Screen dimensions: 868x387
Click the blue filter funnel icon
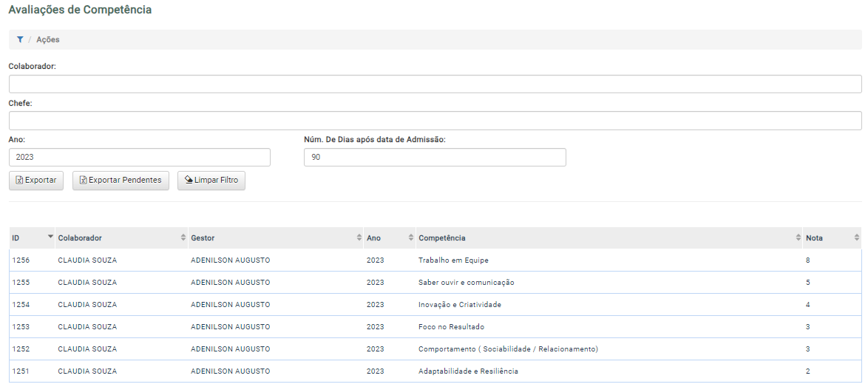(20, 39)
